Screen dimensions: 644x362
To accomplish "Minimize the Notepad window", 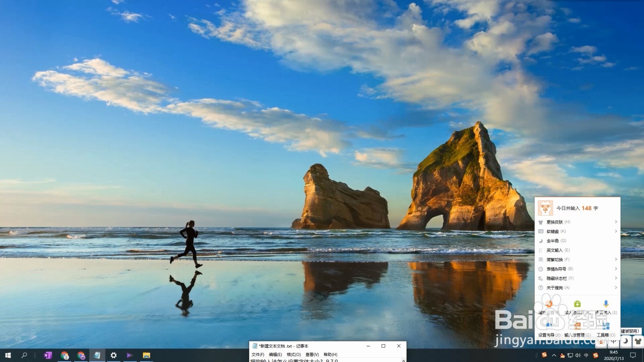I will coord(368,346).
